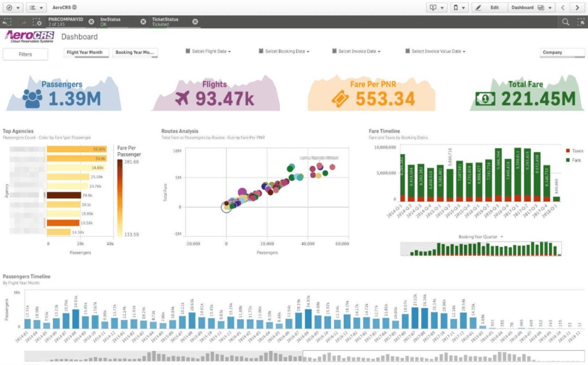Open the list view menu
The height and width of the screenshot is (365, 588).
pyautogui.click(x=36, y=8)
